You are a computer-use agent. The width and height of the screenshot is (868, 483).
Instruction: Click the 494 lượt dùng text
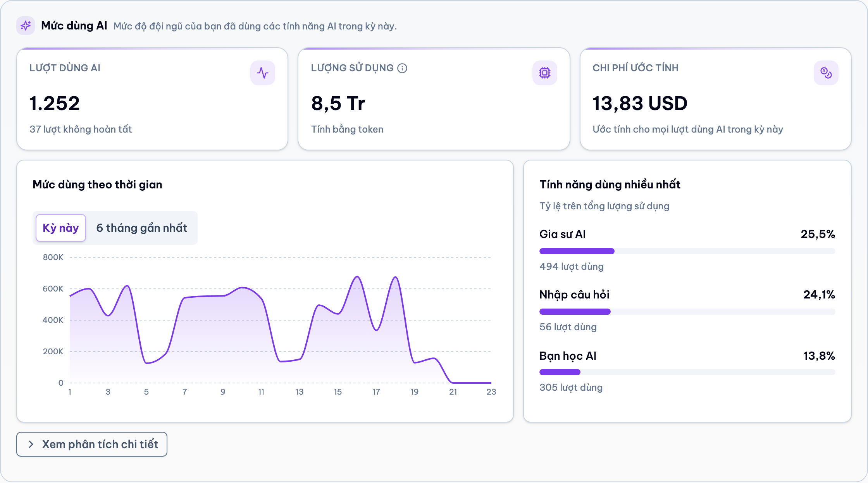point(572,266)
